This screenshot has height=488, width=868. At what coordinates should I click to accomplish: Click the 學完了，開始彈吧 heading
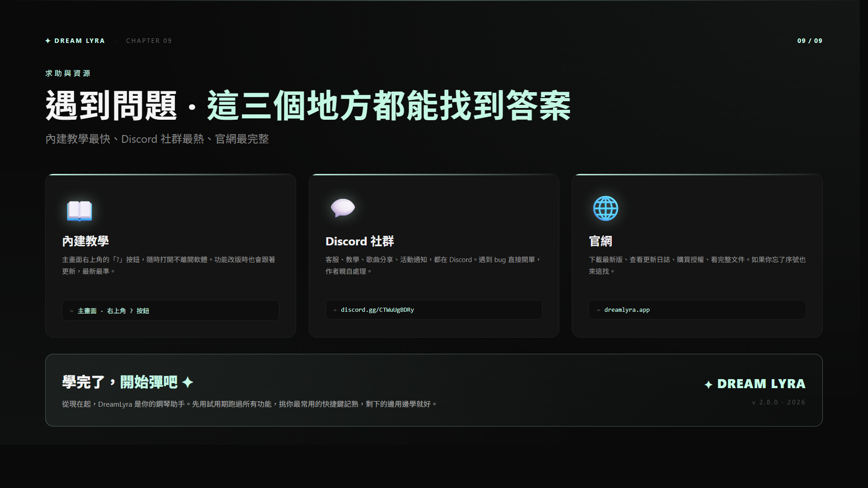(120, 382)
